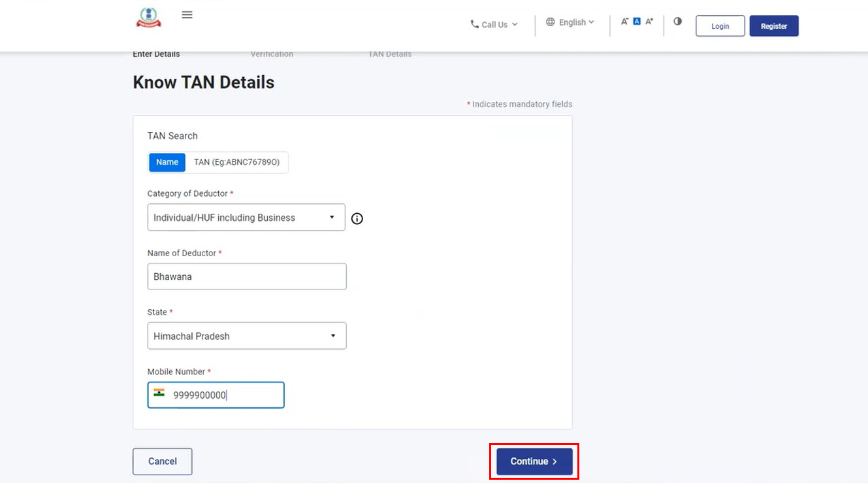The image size is (868, 483).
Task: Go to the TAN Details step
Action: point(389,54)
